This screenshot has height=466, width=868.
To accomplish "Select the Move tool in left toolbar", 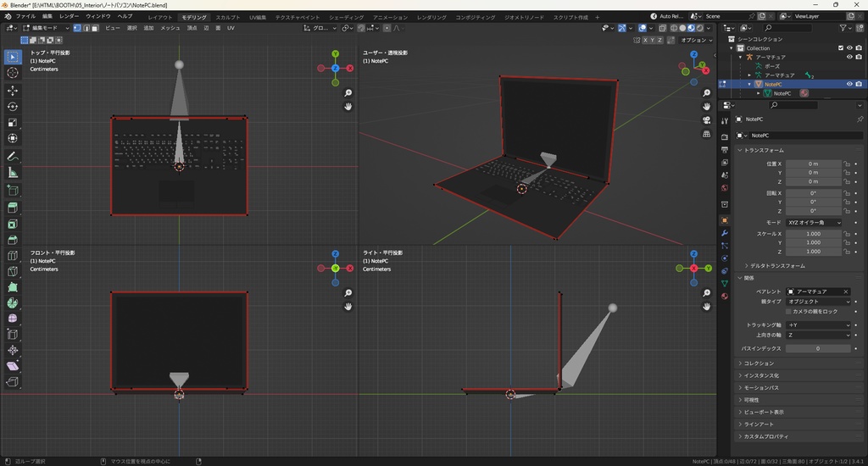I will tap(13, 90).
